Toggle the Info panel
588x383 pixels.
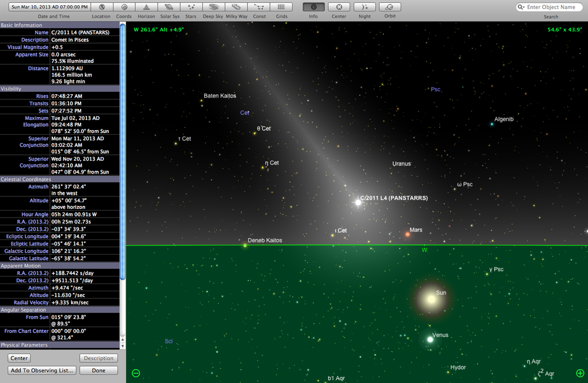(313, 8)
